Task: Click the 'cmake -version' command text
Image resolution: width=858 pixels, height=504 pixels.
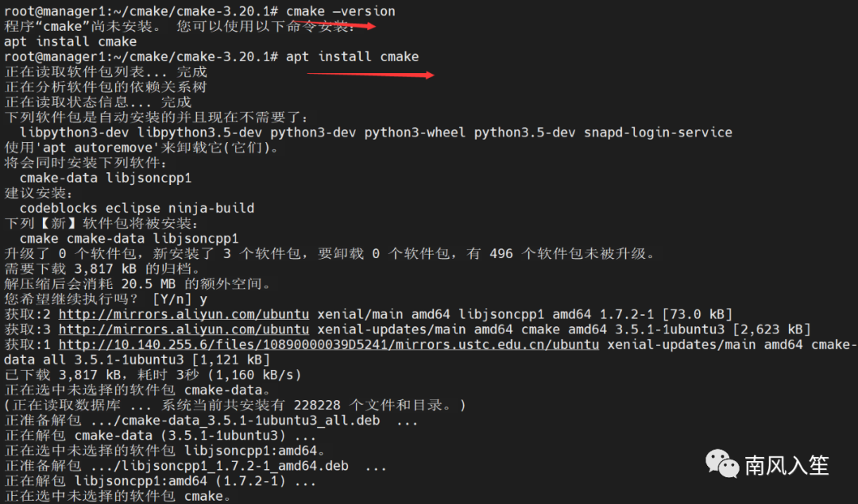Action: 340,11
